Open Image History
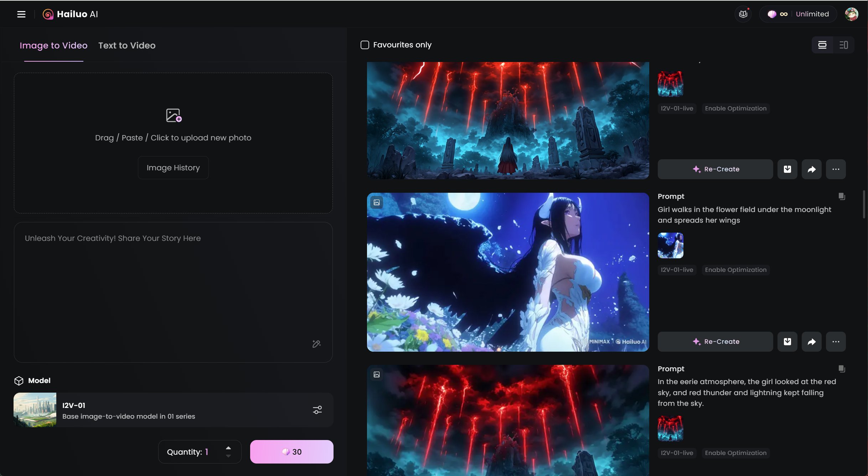Image resolution: width=868 pixels, height=476 pixels. click(173, 167)
